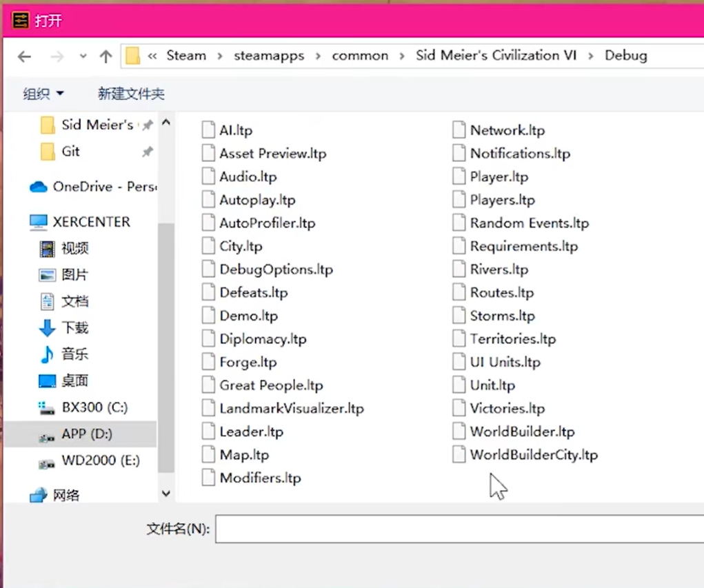Click the Storms.ltp filename
704x588 pixels.
click(503, 316)
